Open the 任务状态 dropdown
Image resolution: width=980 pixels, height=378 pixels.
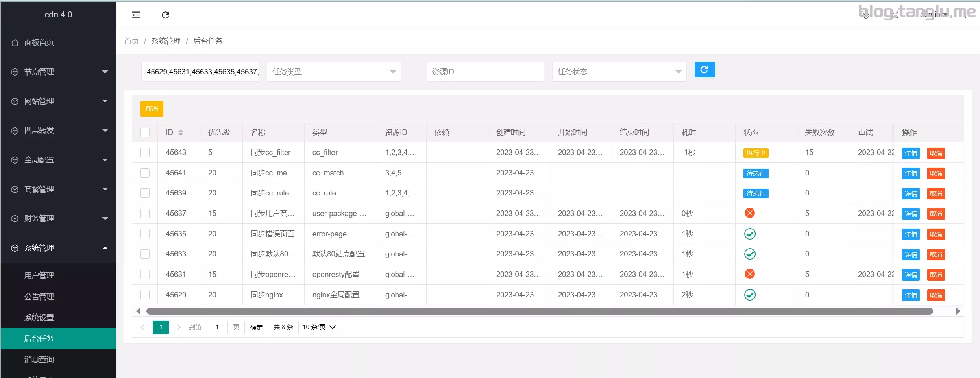pyautogui.click(x=619, y=72)
